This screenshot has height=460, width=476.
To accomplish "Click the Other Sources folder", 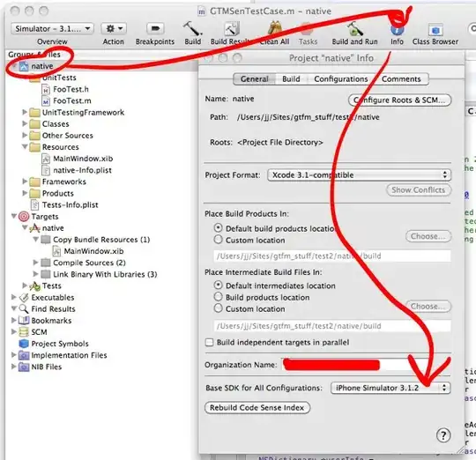I will (67, 136).
